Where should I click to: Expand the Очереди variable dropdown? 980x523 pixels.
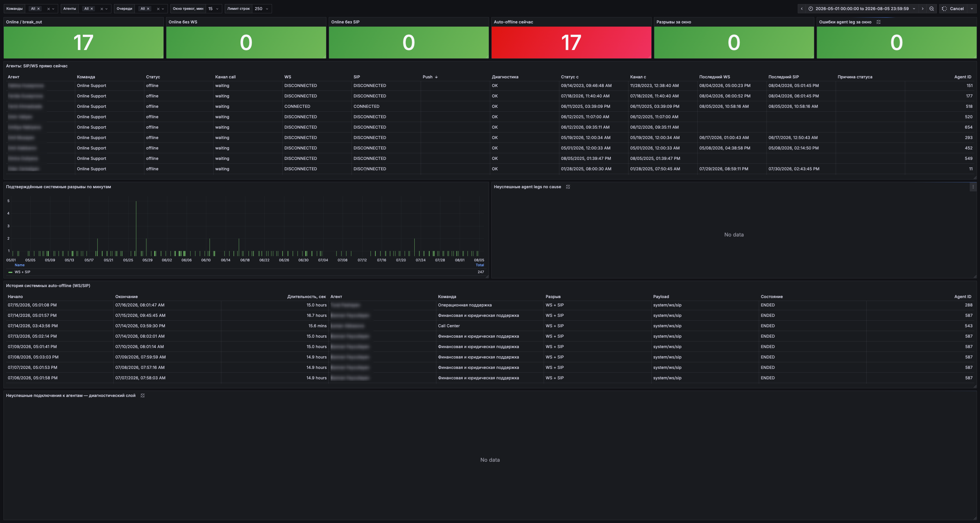pyautogui.click(x=163, y=9)
